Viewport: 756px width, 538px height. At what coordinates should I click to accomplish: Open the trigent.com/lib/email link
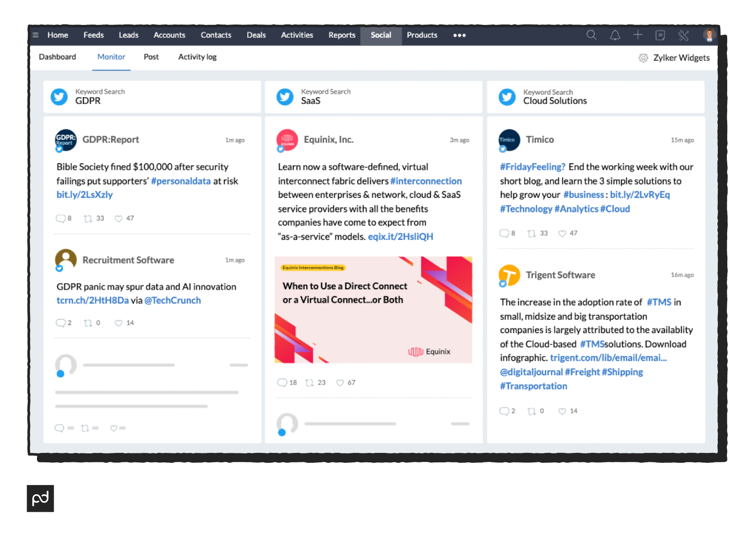tap(609, 358)
